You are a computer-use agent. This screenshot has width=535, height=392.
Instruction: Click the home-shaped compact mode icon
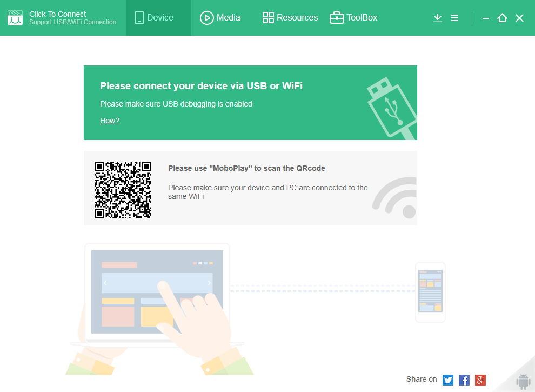click(x=502, y=18)
